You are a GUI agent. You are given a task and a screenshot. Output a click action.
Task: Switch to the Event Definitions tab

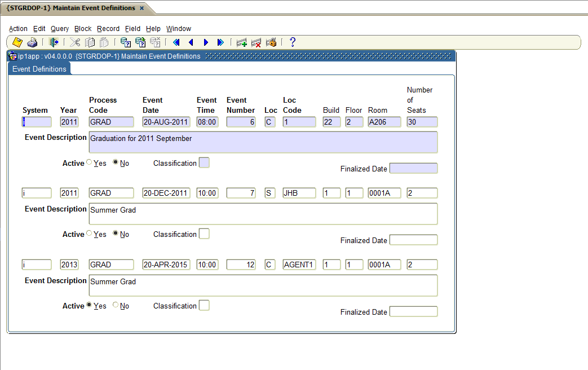click(x=39, y=69)
